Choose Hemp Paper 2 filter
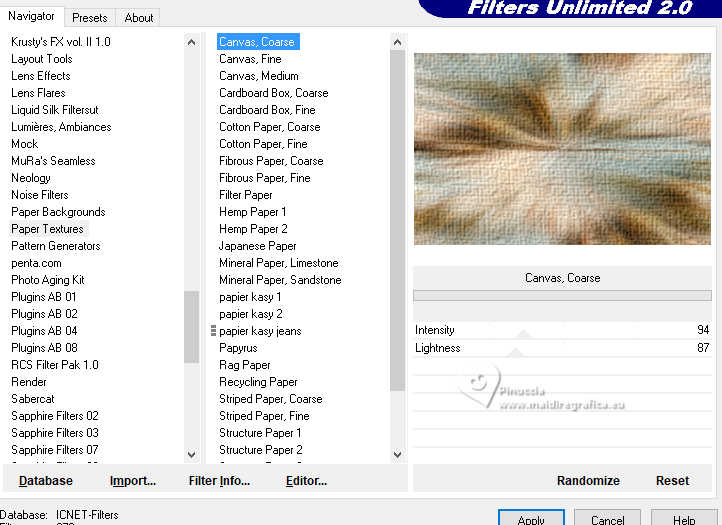The width and height of the screenshot is (722, 525). pos(253,229)
